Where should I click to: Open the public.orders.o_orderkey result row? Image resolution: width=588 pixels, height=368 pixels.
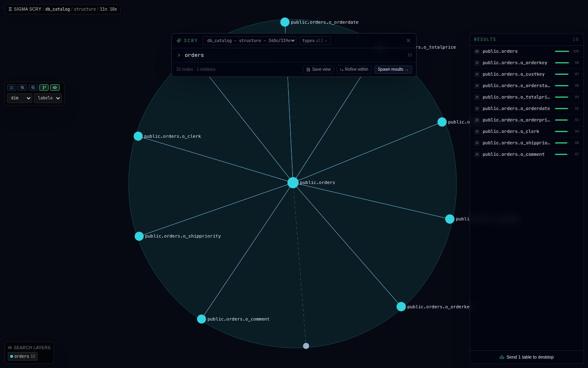pos(527,63)
